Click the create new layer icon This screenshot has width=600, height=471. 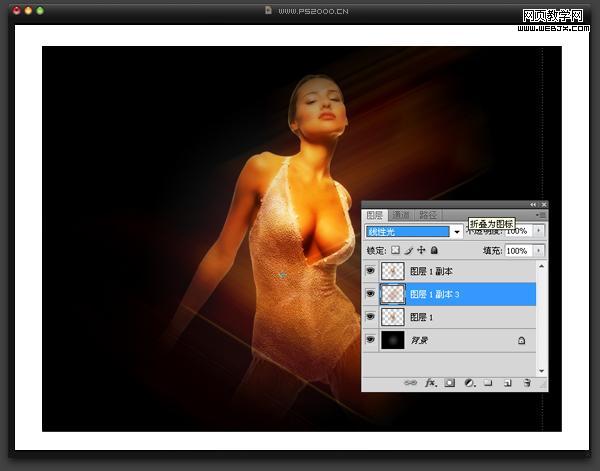508,383
